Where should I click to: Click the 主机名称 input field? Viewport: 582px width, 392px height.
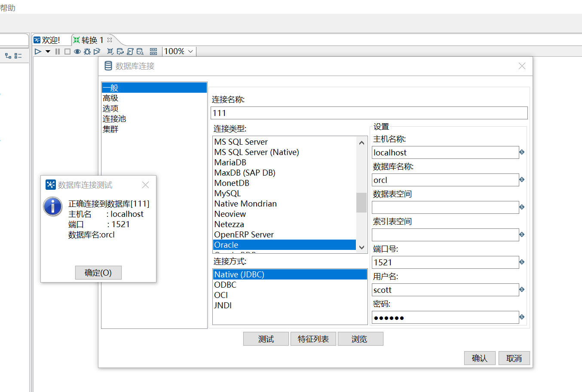tap(445, 152)
